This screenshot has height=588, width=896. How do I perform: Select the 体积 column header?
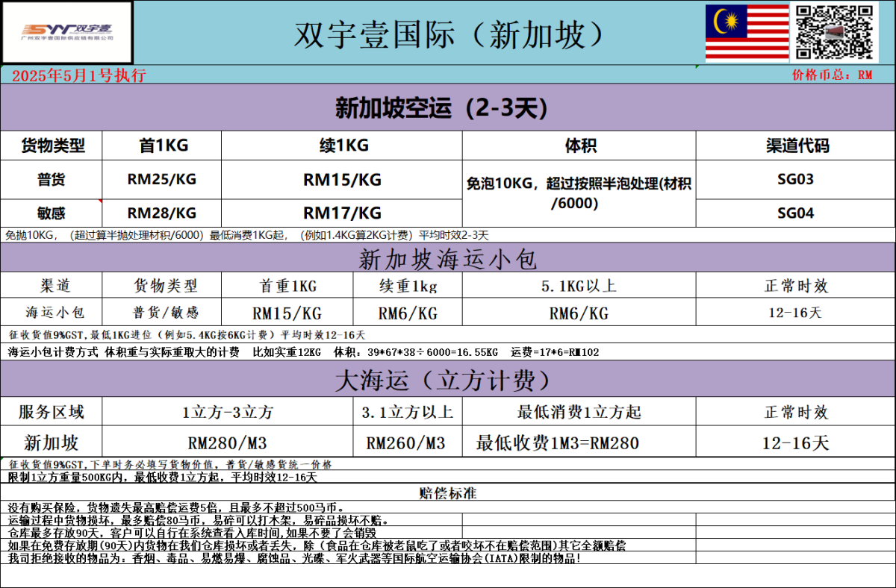(579, 146)
